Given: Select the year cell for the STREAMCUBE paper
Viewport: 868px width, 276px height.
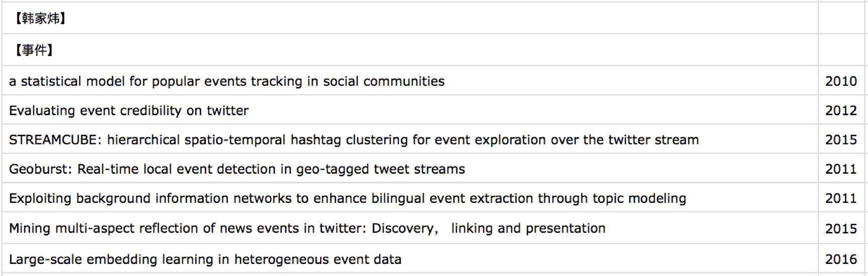Looking at the screenshot, I should (841, 140).
